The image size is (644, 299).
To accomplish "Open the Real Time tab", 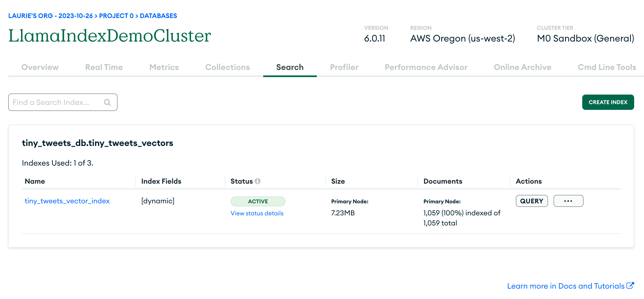I will (104, 67).
